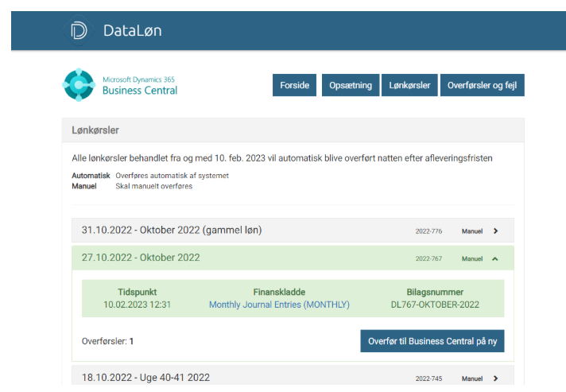Screen dimensions: 566x392
Task: Open Overførsler og fejl section
Action: (x=483, y=85)
